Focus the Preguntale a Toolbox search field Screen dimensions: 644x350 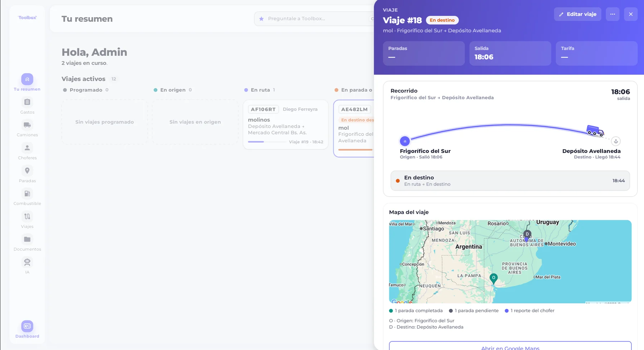[315, 19]
